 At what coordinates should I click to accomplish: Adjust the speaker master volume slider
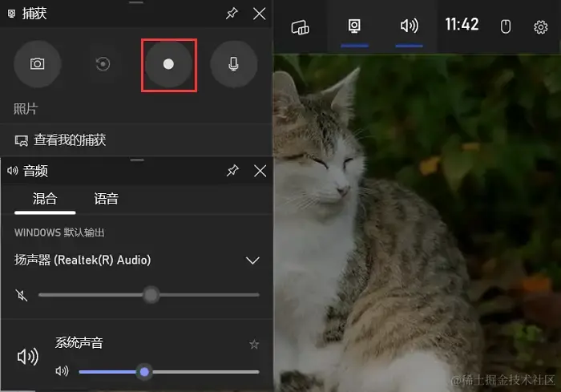pos(149,295)
